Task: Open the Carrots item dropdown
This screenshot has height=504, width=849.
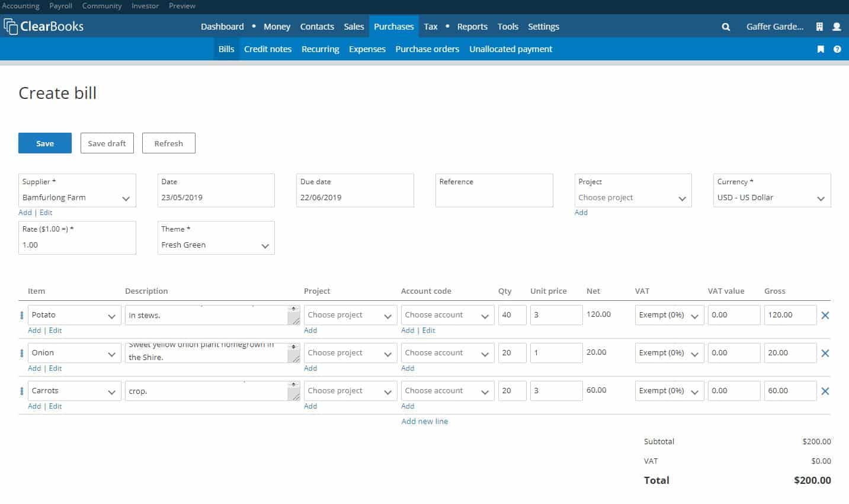Action: [74, 391]
